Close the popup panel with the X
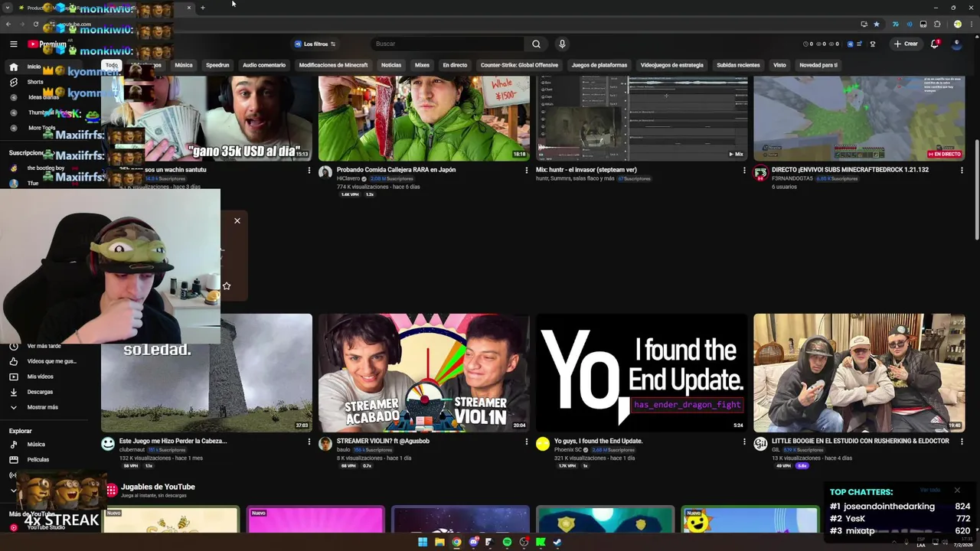Viewport: 980px width, 551px height. pyautogui.click(x=237, y=220)
